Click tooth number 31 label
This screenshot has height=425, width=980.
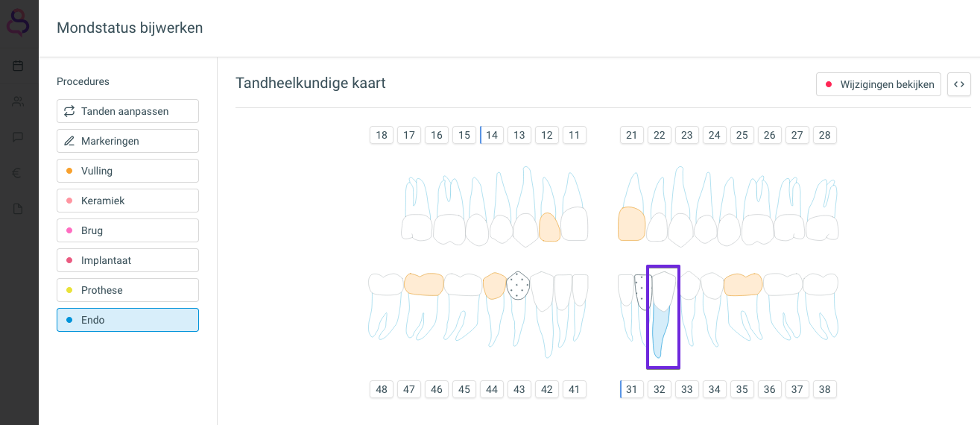point(632,389)
